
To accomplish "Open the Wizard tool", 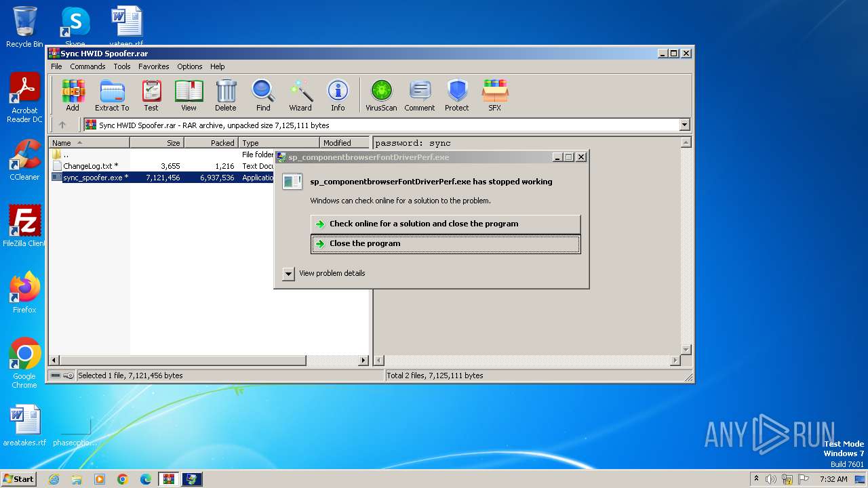I will point(300,95).
